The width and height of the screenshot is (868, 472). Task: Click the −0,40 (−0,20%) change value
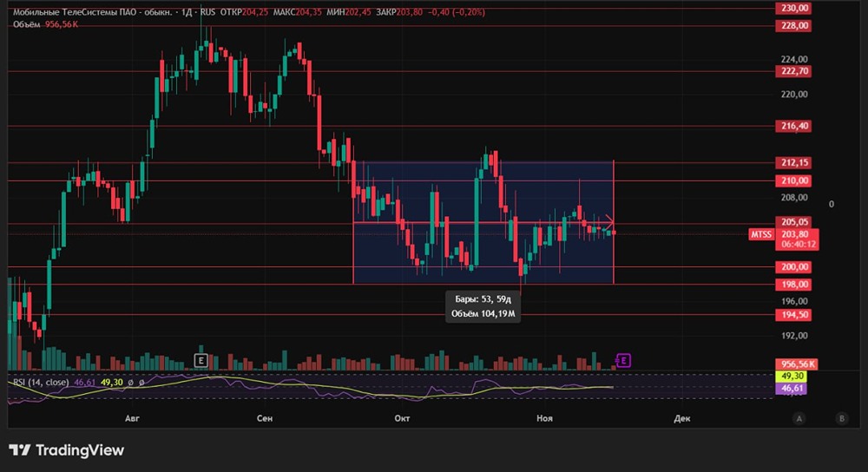click(x=457, y=12)
